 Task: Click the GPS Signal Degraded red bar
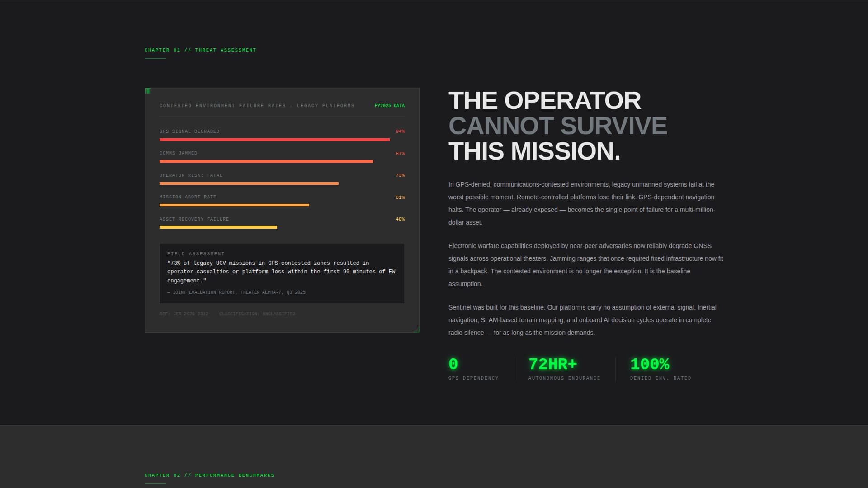[x=274, y=140]
